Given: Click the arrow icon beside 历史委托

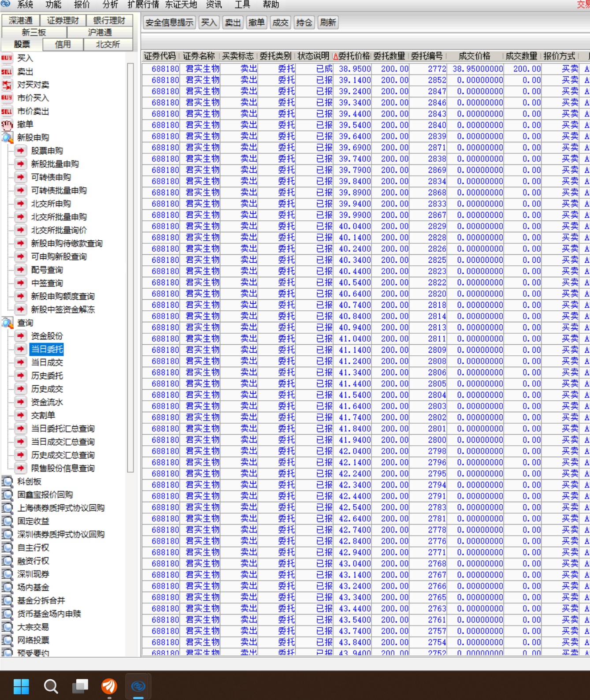Looking at the screenshot, I should [21, 376].
